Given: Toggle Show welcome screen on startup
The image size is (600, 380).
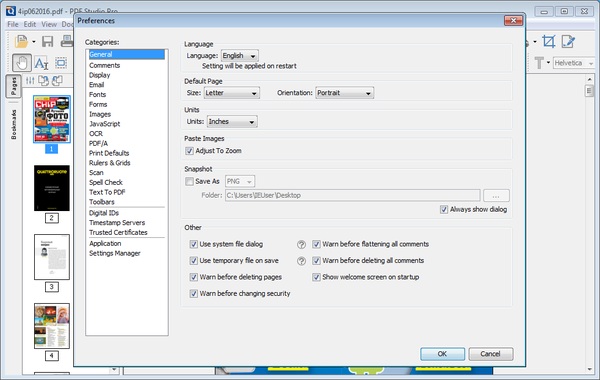Looking at the screenshot, I should click(x=316, y=277).
